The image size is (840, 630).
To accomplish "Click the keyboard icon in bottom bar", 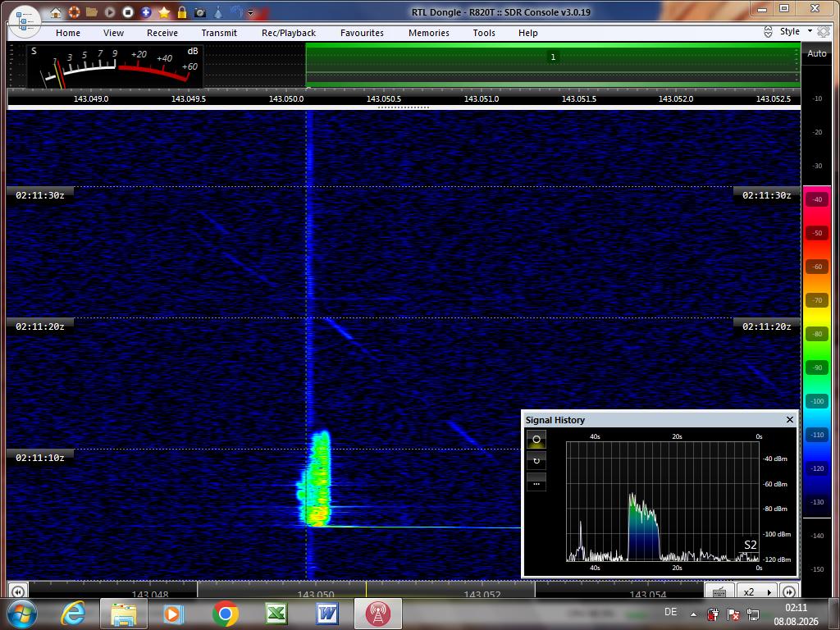I will click(x=719, y=591).
